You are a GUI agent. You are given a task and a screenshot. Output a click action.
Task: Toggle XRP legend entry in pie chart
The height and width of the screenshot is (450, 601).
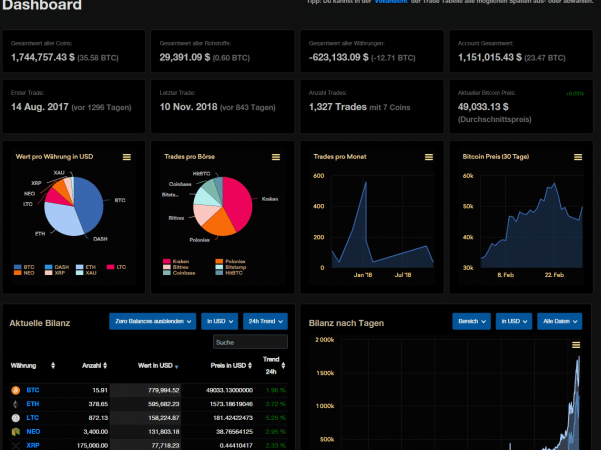tap(55, 273)
